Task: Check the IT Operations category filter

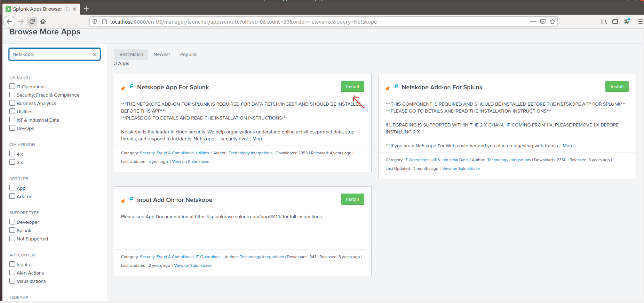Action: 12,86
